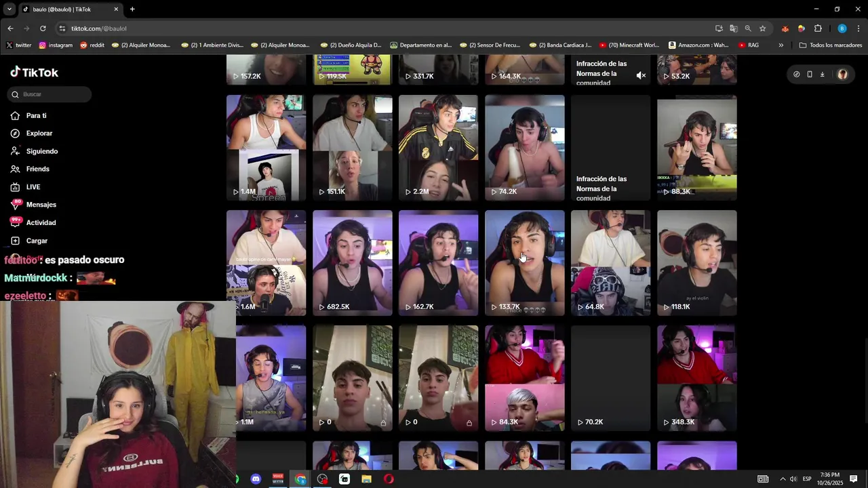Image resolution: width=868 pixels, height=488 pixels.
Task: Reload the TikTok page
Action: coord(43,28)
